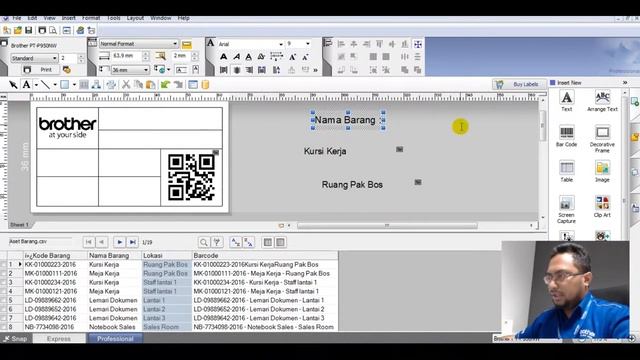
Task: Apply Underline text style
Action: 249,57
